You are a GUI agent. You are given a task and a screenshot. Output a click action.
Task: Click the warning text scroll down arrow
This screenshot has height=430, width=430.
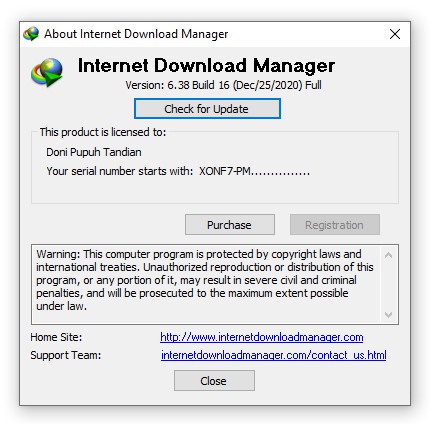pyautogui.click(x=388, y=314)
